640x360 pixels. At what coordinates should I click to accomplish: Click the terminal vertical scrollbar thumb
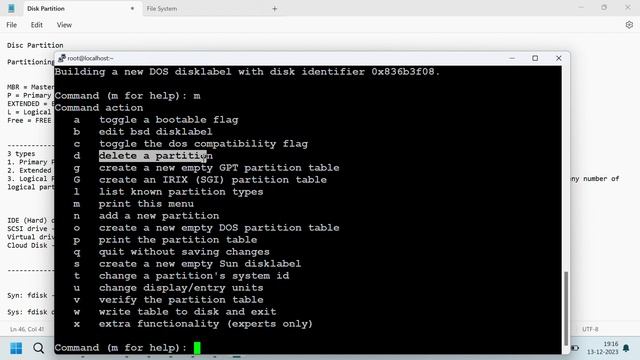(x=566, y=308)
